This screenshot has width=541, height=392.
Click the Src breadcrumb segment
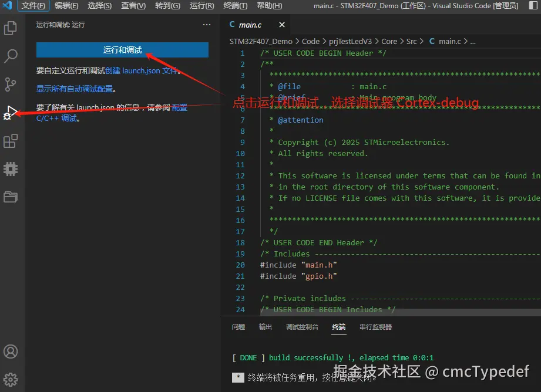[x=411, y=42]
